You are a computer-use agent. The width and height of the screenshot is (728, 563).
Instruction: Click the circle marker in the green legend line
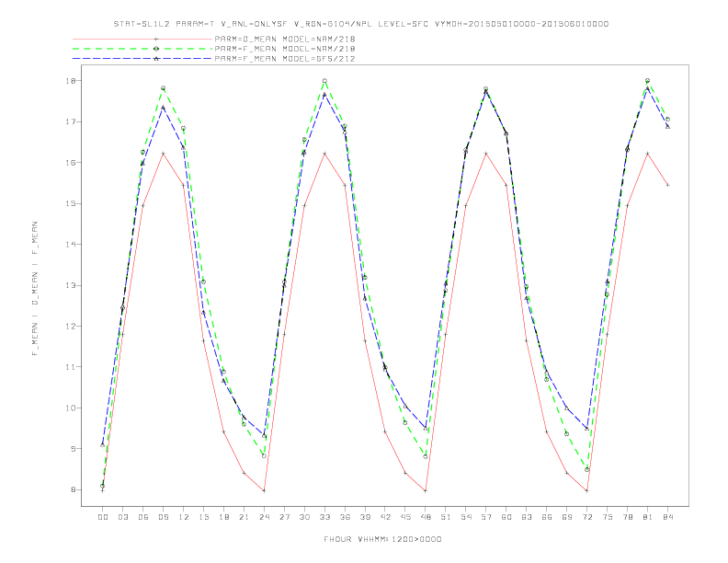coord(156,49)
